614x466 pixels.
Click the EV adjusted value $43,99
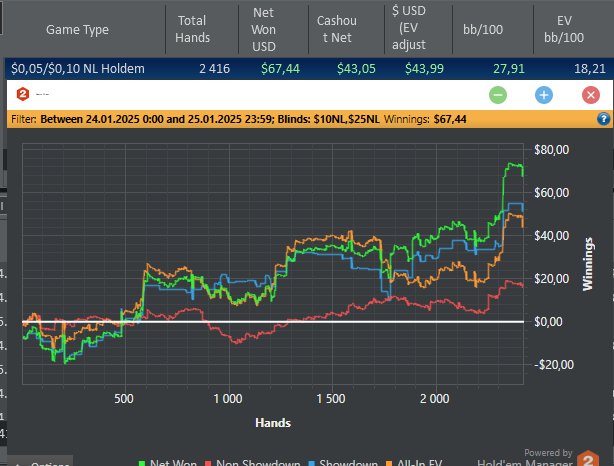(424, 69)
